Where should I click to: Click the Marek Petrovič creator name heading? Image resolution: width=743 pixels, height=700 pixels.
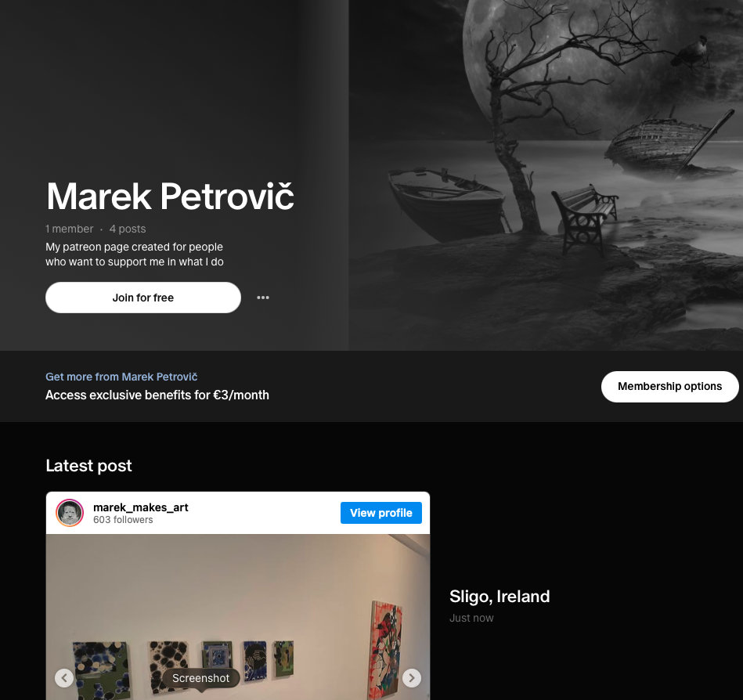[x=170, y=196]
